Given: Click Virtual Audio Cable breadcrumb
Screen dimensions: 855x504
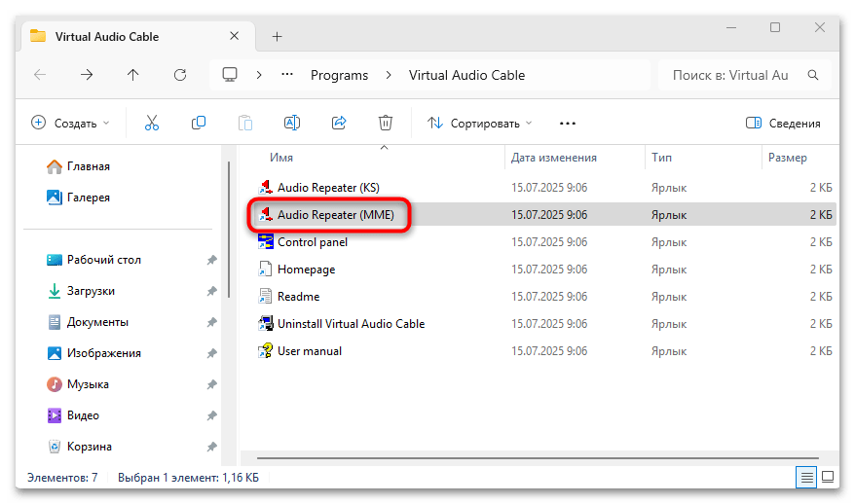Looking at the screenshot, I should click(x=466, y=75).
